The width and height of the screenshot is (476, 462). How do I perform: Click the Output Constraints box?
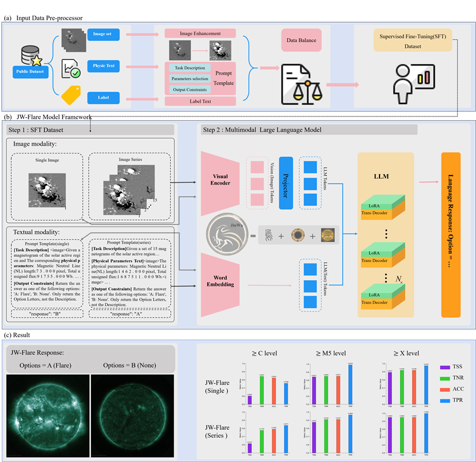click(x=189, y=90)
